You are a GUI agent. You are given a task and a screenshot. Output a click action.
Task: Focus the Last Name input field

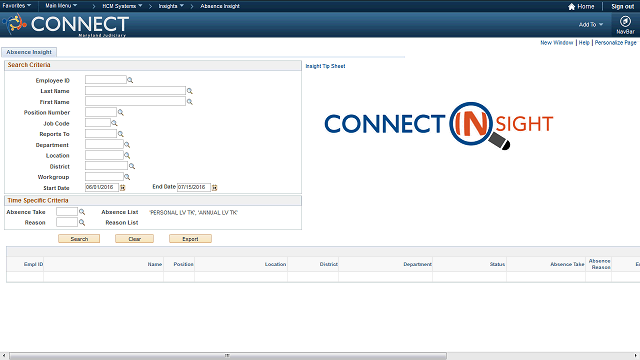(x=135, y=90)
